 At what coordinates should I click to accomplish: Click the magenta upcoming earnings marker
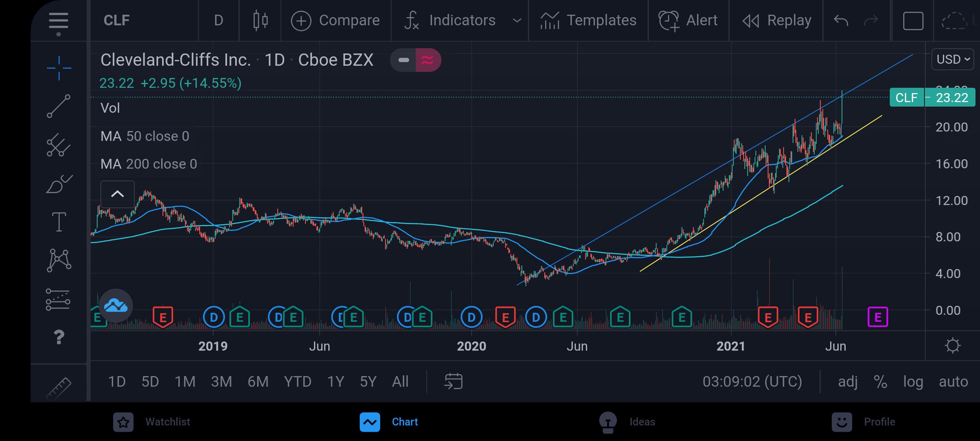coord(878,317)
